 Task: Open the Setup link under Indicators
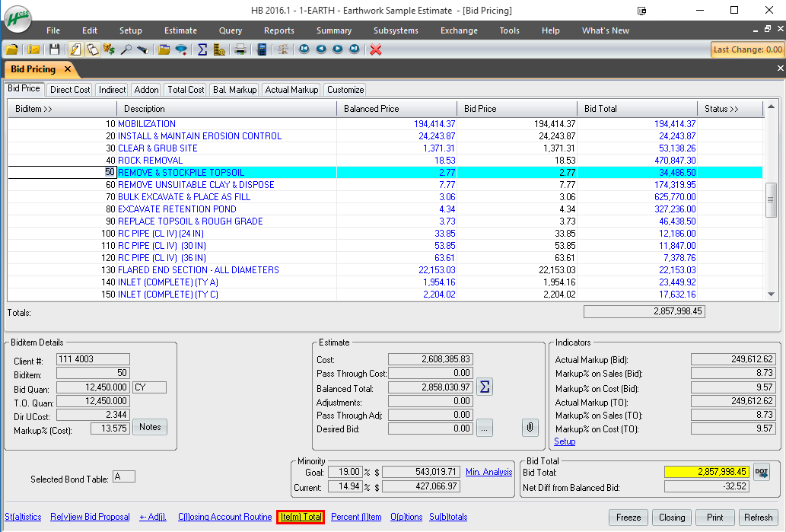(x=565, y=441)
